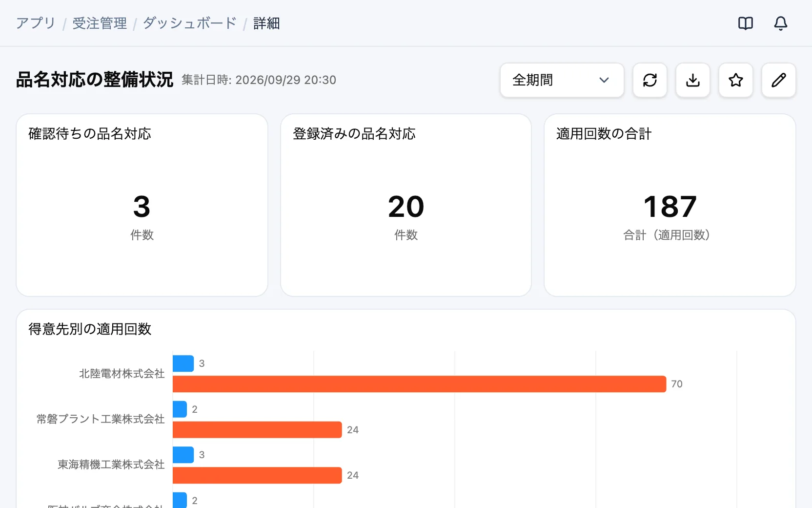Viewport: 812px width, 508px height.
Task: Click blue bar for 東海精機工業株式会社
Action: click(183, 455)
